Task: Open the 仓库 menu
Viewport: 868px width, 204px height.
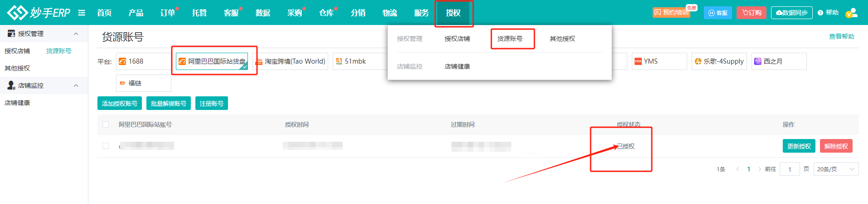Action: (326, 13)
